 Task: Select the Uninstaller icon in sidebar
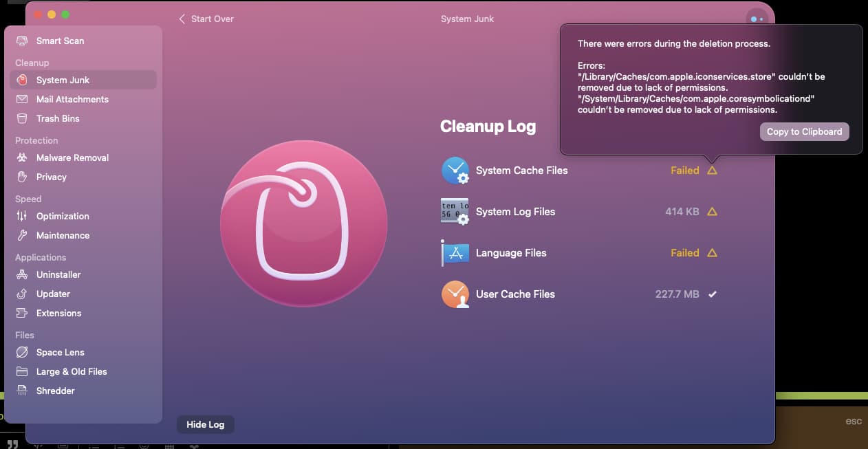tap(22, 275)
